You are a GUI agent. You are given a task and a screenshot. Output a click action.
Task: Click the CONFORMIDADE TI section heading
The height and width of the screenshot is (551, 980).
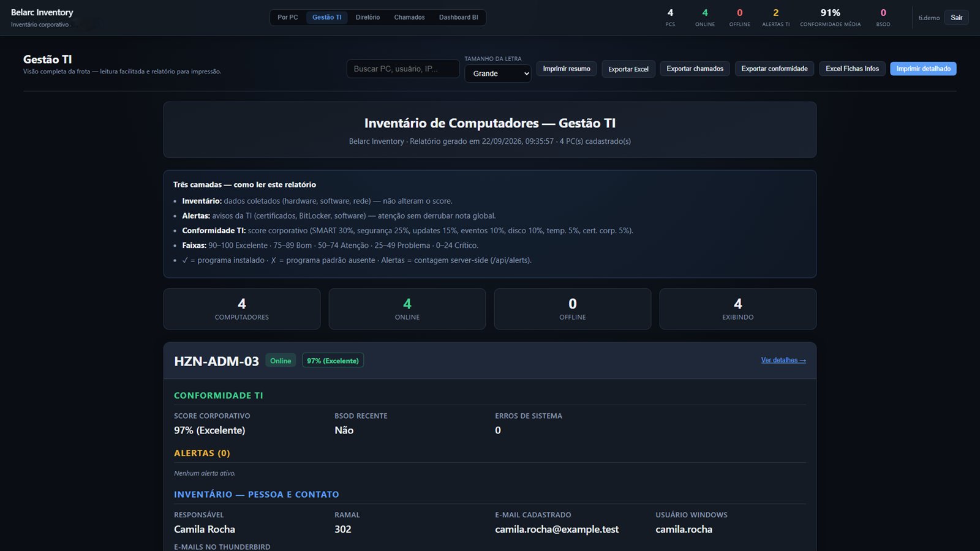219,395
